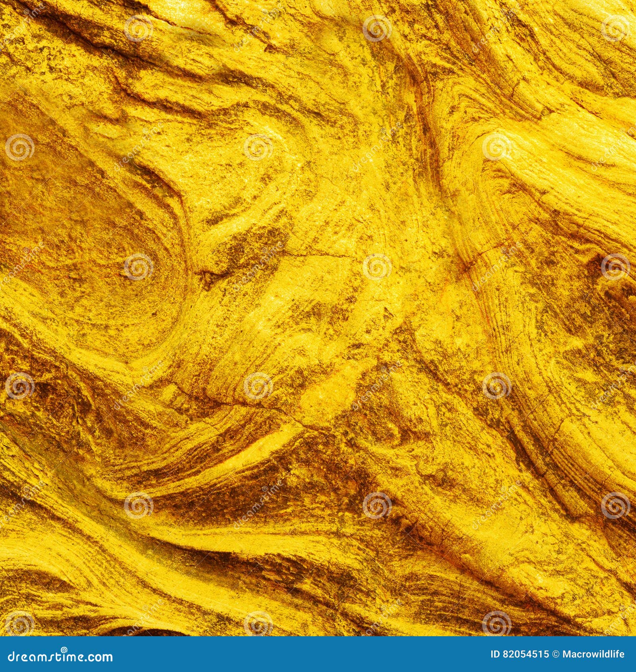The width and height of the screenshot is (636, 672).
Task: Open the Macrowildlife contributor link
Action: [594, 653]
